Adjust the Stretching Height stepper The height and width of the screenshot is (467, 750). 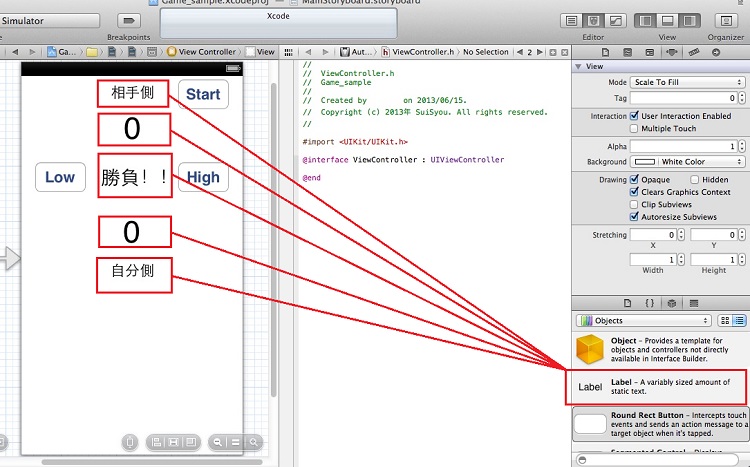[x=742, y=260]
